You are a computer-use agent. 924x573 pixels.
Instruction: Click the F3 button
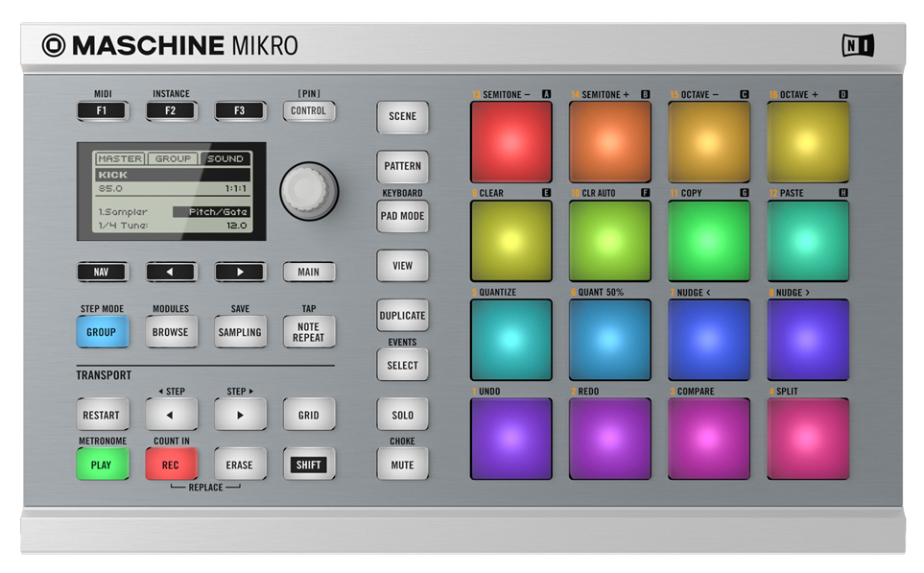(239, 110)
